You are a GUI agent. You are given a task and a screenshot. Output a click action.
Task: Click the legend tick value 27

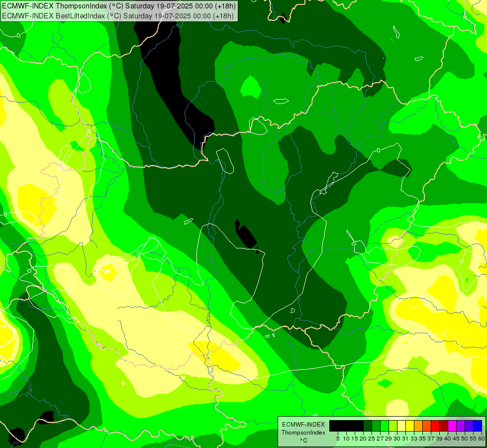point(380,439)
